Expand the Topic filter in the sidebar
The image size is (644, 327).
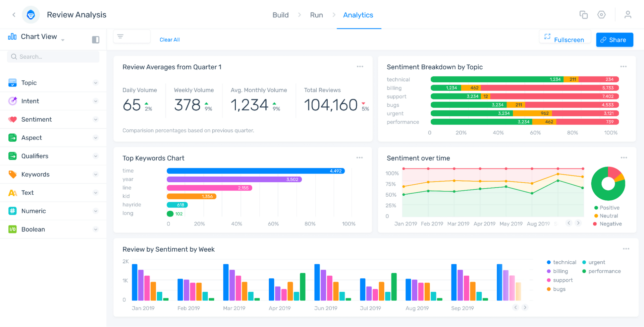click(96, 83)
